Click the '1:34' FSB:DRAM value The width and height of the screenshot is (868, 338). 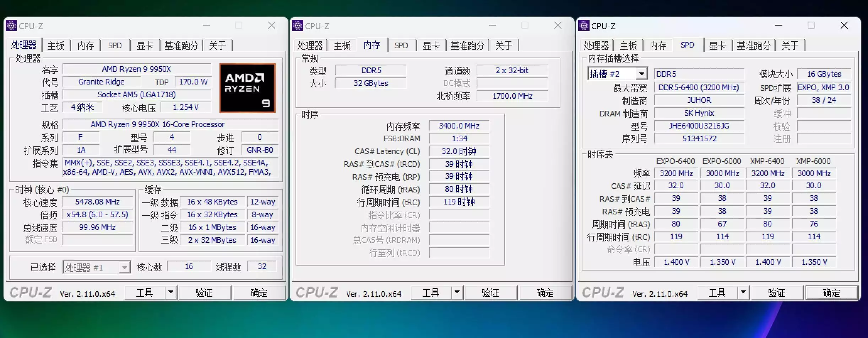459,138
